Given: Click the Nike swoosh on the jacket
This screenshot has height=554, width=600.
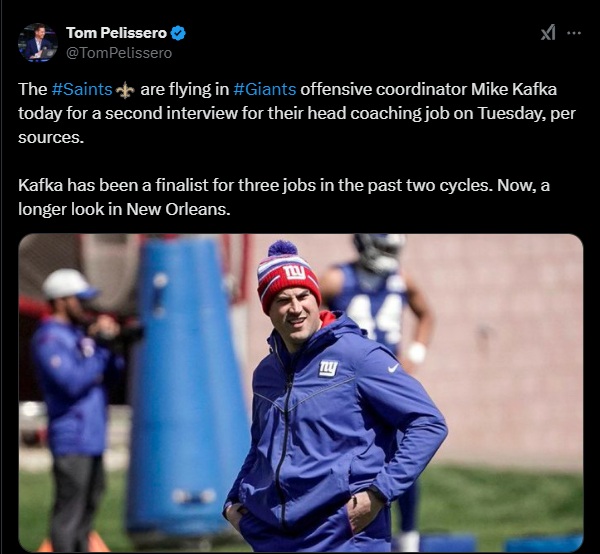Looking at the screenshot, I should click(393, 367).
